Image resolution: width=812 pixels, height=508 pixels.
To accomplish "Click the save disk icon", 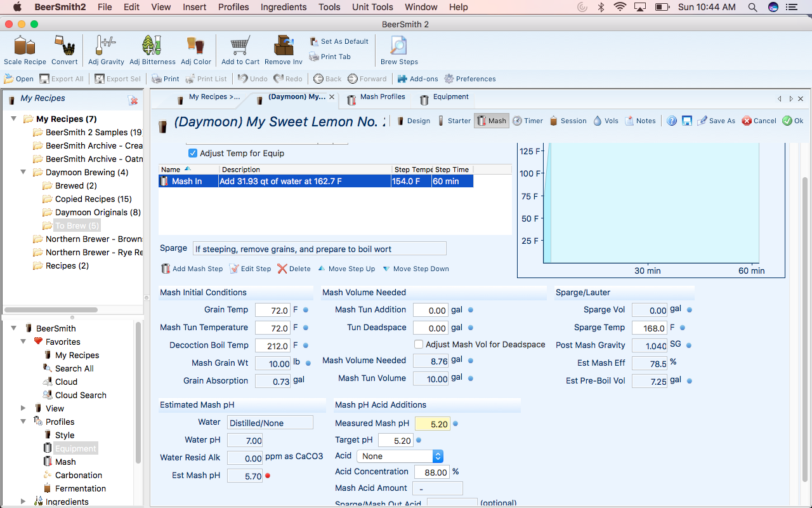I will pyautogui.click(x=687, y=121).
